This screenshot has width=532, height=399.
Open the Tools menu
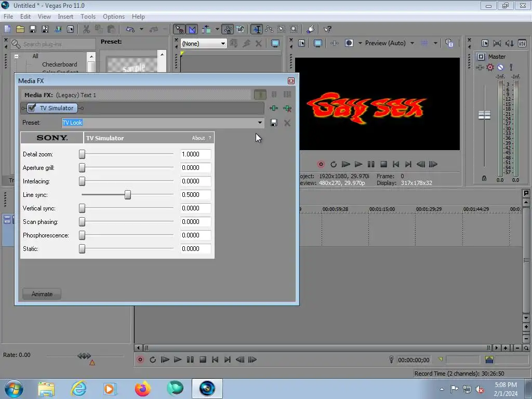coord(88,16)
